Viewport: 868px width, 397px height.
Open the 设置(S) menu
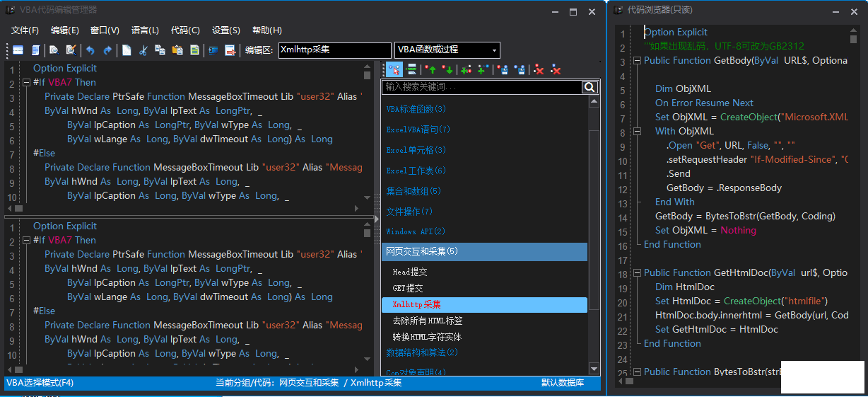[226, 30]
